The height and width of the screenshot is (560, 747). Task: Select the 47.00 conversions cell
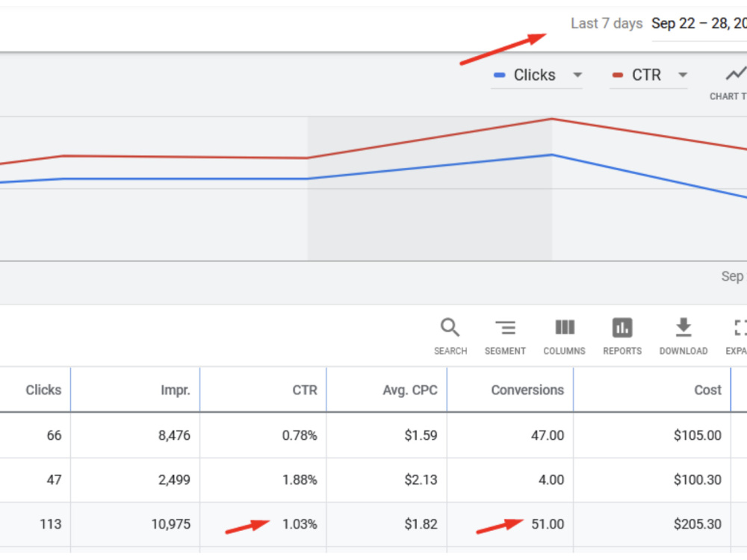pyautogui.click(x=548, y=435)
